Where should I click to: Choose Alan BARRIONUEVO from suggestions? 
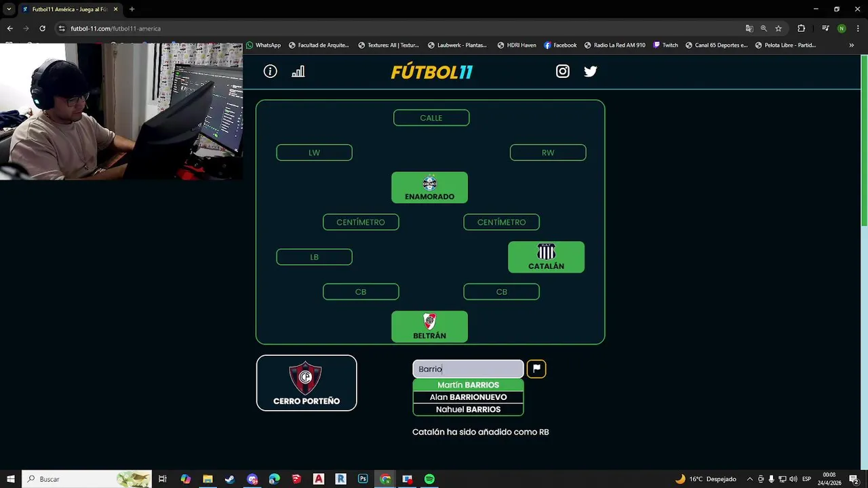click(468, 397)
